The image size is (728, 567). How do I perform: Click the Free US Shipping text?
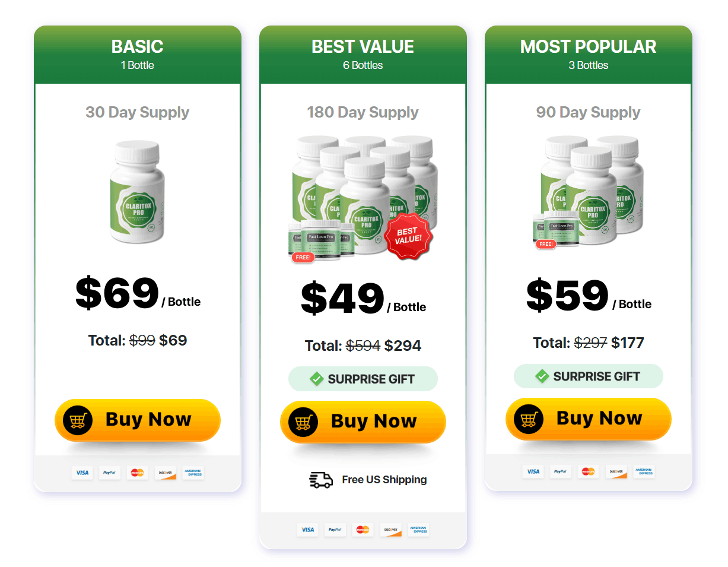[x=384, y=480]
